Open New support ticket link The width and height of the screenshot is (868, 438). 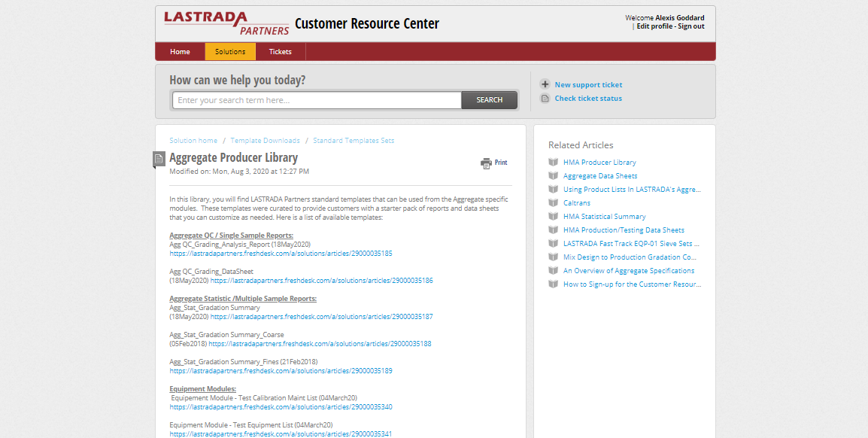point(588,85)
